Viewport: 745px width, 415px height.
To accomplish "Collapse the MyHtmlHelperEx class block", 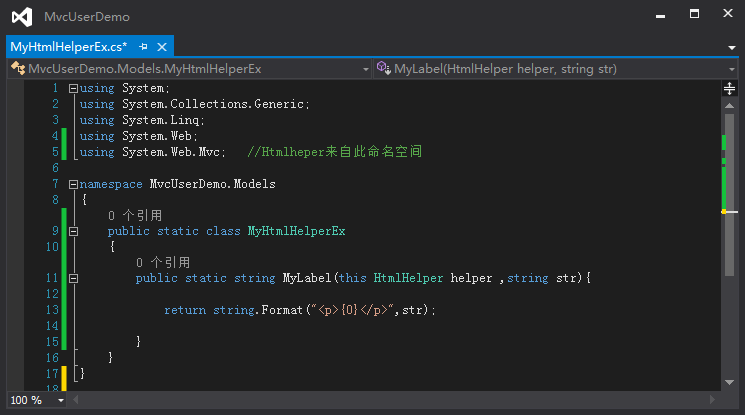I will point(73,232).
